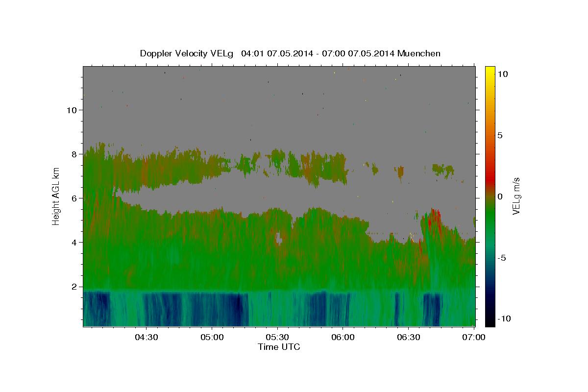This screenshot has height=392, width=588.
Task: Click the '05:00' time tick label
Action: (212, 337)
